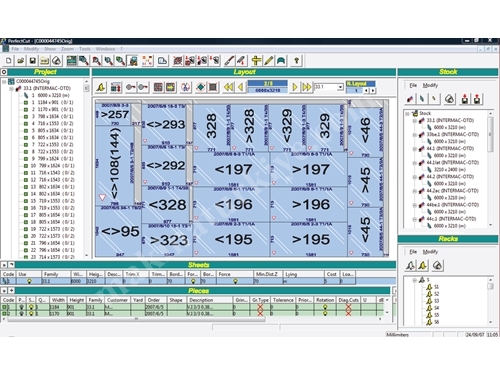
Task: Go to next layout with single right arrow
Action: click(x=295, y=87)
